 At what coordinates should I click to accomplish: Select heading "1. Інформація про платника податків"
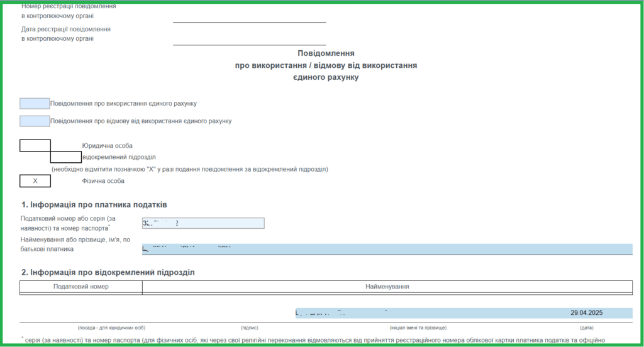[94, 204]
